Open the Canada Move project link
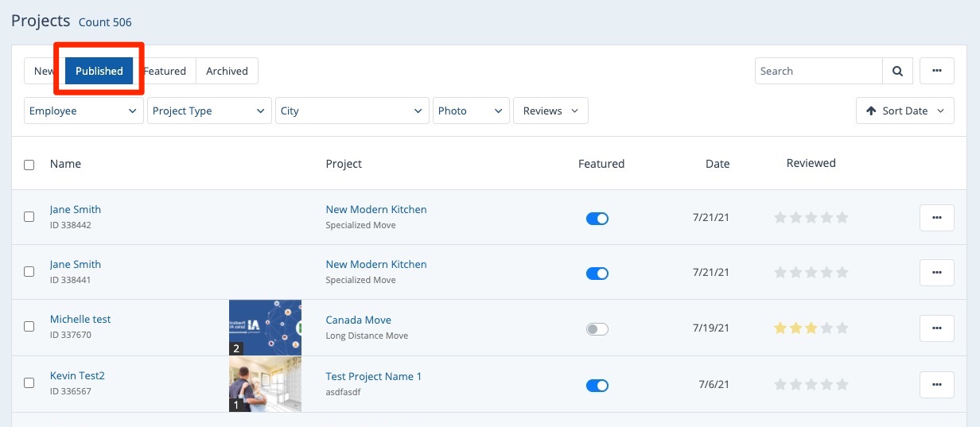Screen dimensions: 980x427 coord(358,320)
